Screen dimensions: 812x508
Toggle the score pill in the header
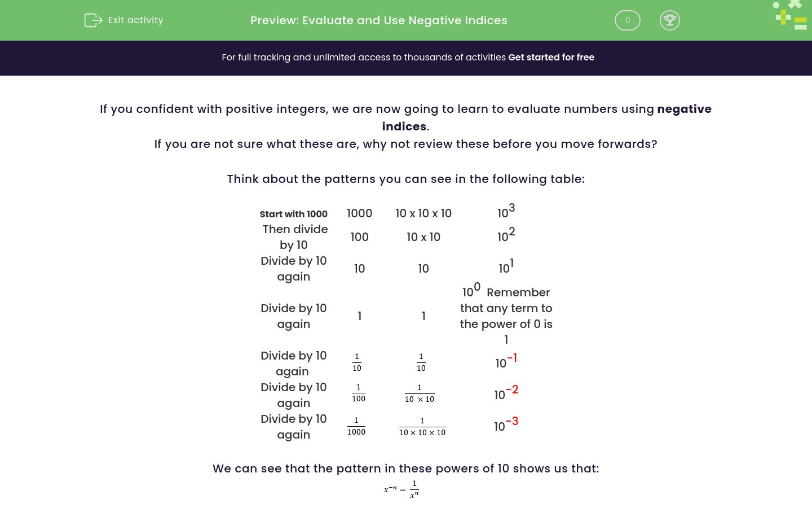[x=627, y=20]
